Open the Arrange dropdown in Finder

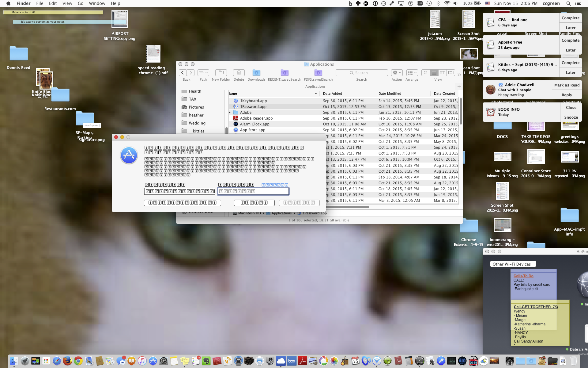click(x=412, y=73)
